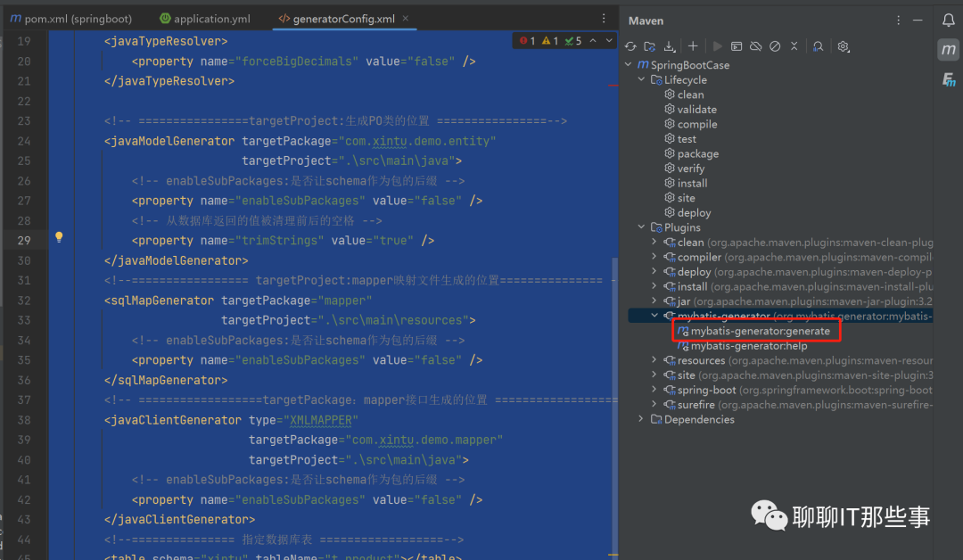The image size is (963, 560).
Task: Click Maven tool window stripe button
Action: click(x=948, y=50)
